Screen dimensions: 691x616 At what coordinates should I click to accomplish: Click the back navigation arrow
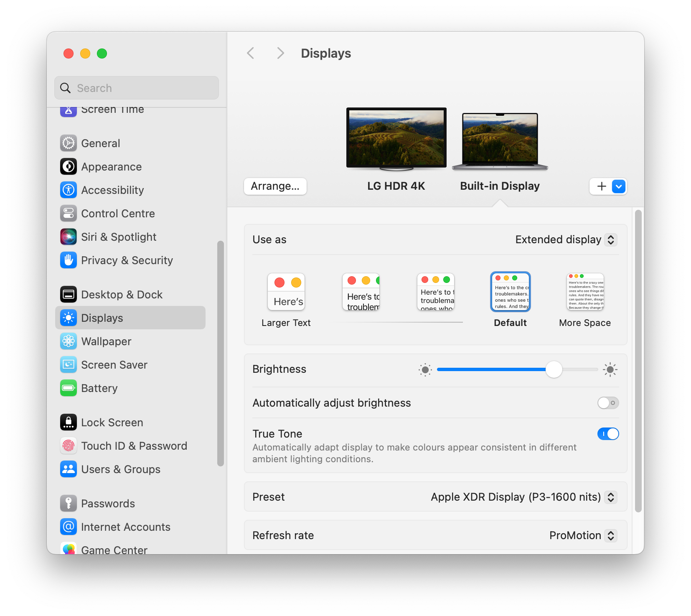pos(251,53)
